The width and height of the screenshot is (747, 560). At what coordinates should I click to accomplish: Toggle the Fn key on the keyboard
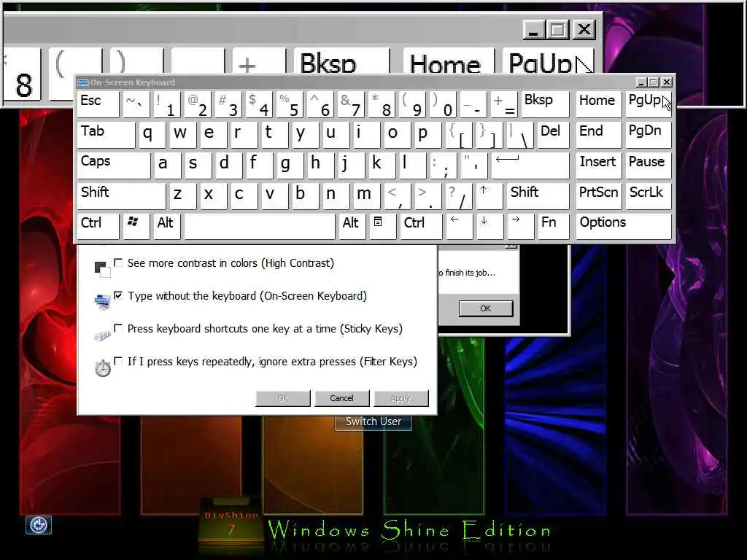coord(553,226)
